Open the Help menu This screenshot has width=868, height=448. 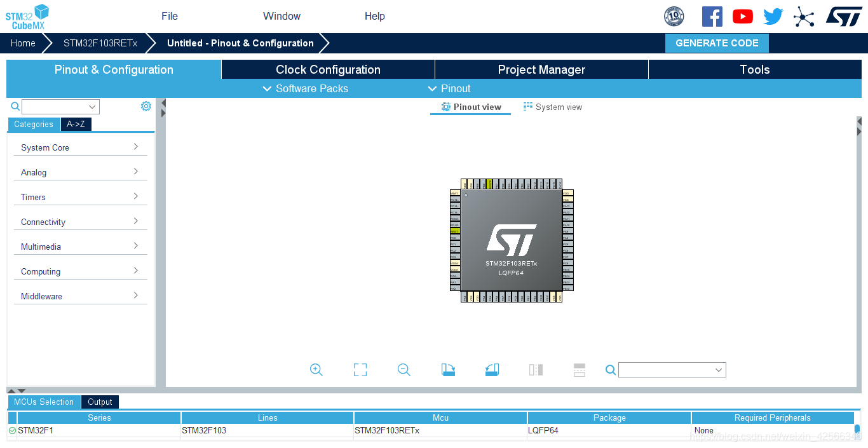point(375,16)
